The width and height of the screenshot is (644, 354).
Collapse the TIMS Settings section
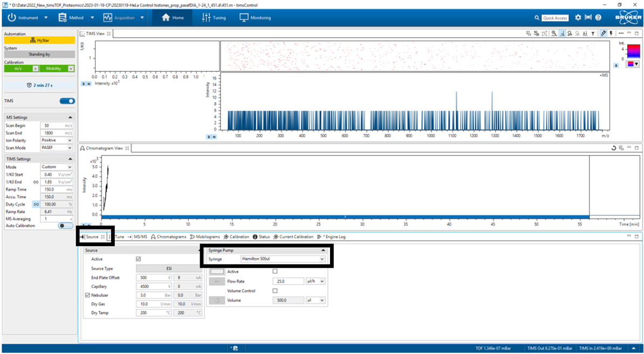[70, 159]
